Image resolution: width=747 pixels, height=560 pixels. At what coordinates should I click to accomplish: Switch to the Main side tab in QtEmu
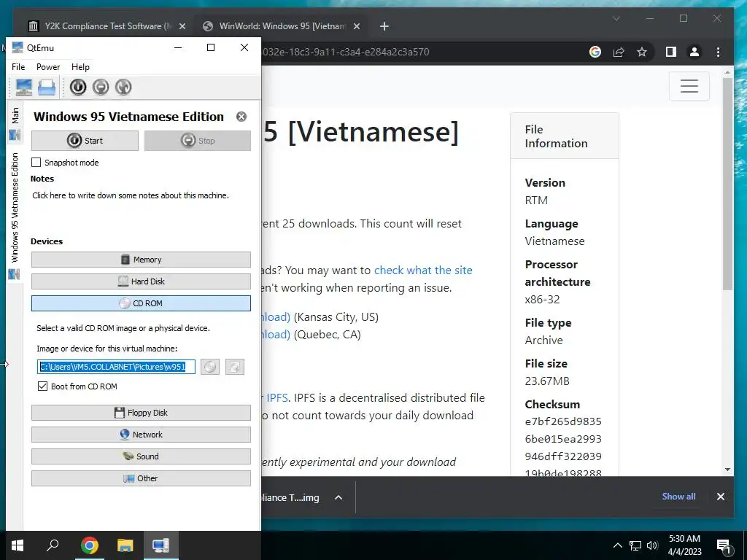pos(15,123)
